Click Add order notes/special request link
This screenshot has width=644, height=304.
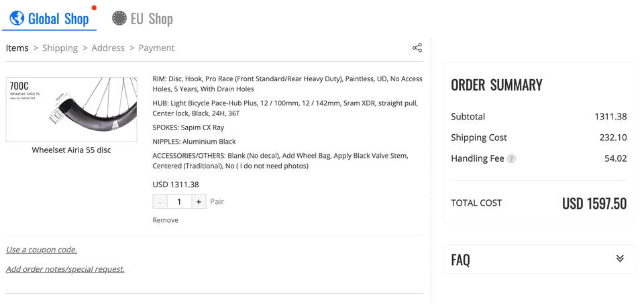65,269
